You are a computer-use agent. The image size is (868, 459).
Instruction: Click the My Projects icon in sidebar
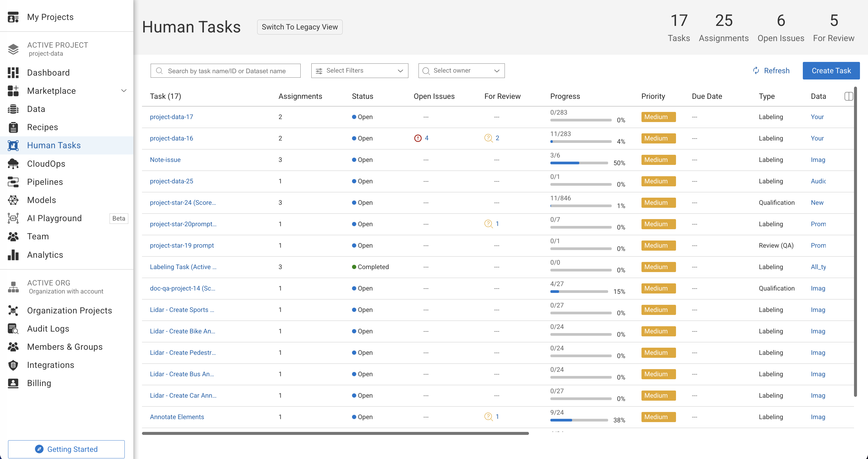[13, 17]
